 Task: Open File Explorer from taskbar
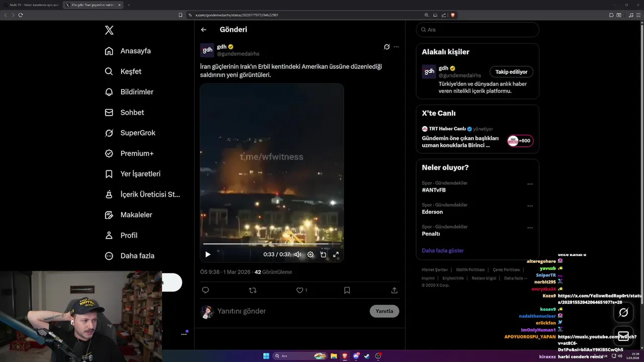pyautogui.click(x=334, y=356)
